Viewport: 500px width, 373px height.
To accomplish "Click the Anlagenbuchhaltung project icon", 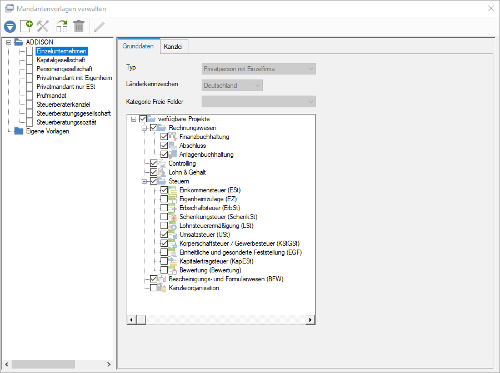I will click(172, 154).
